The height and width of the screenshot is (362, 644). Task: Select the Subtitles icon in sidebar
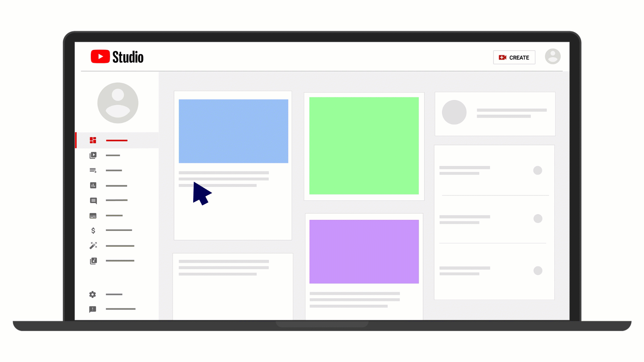[x=93, y=216]
